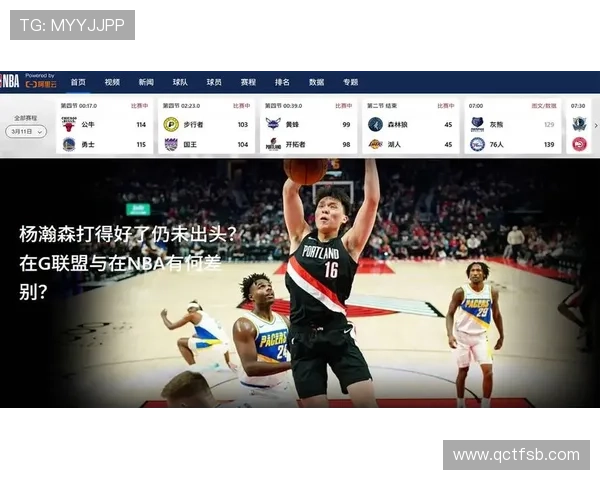Open the 球员 players tab
The width and height of the screenshot is (600, 480).
(214, 82)
